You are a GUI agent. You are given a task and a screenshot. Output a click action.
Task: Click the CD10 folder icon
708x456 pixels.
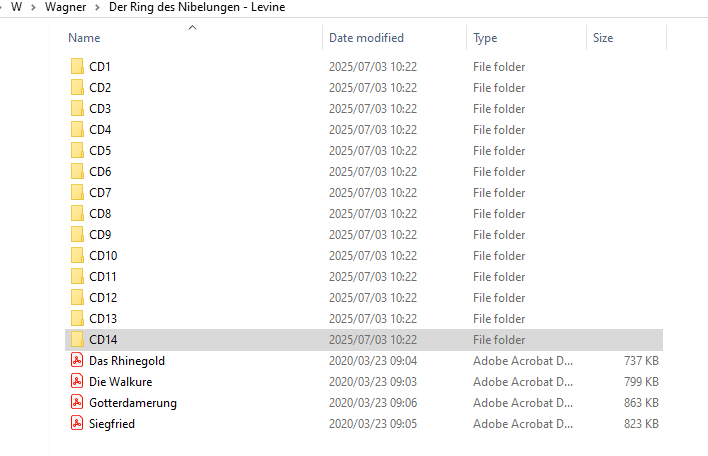coord(77,256)
